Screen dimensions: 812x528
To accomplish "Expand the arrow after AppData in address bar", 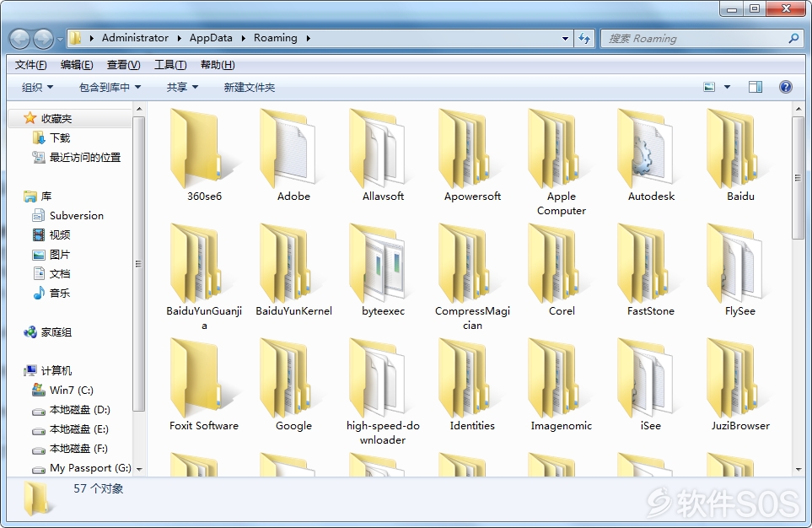I will (243, 38).
